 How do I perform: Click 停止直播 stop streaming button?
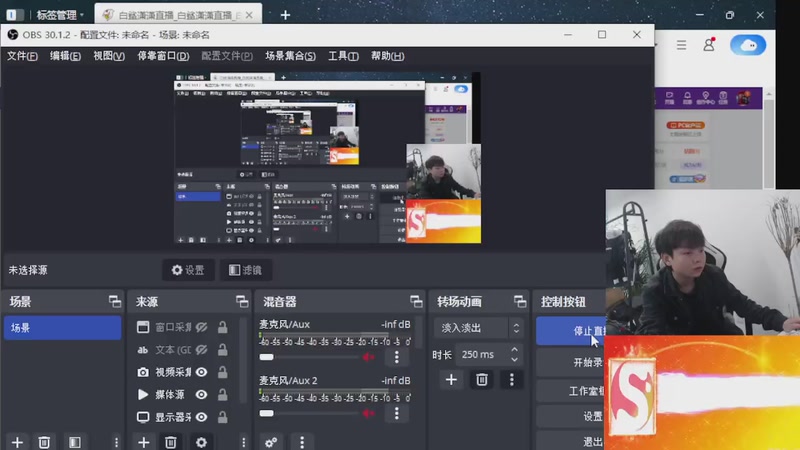click(570, 331)
